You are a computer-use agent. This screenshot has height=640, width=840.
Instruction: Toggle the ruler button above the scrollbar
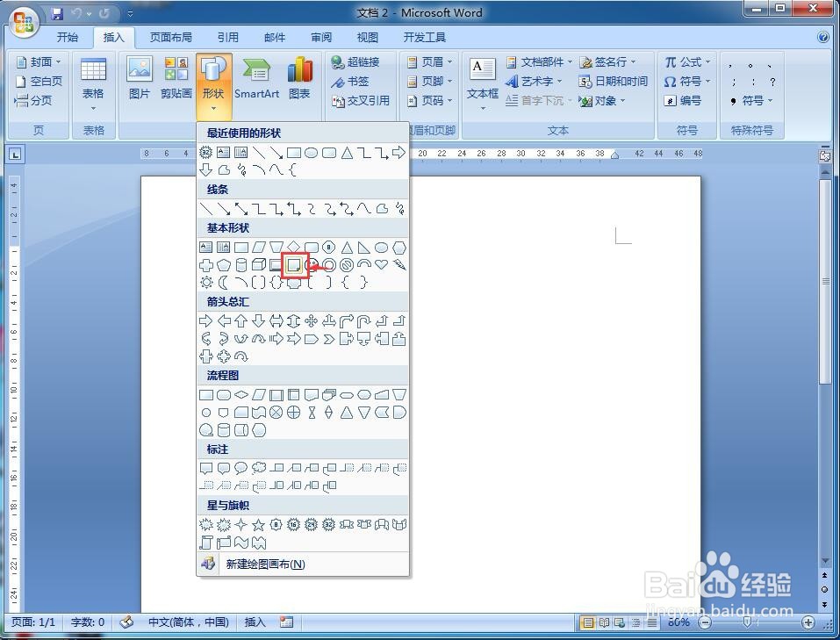pos(824,156)
